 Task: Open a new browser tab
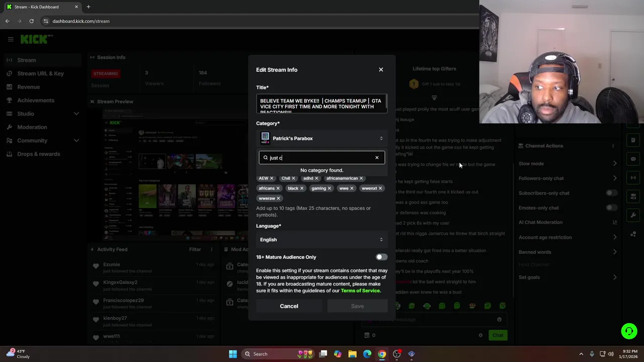[x=88, y=7]
